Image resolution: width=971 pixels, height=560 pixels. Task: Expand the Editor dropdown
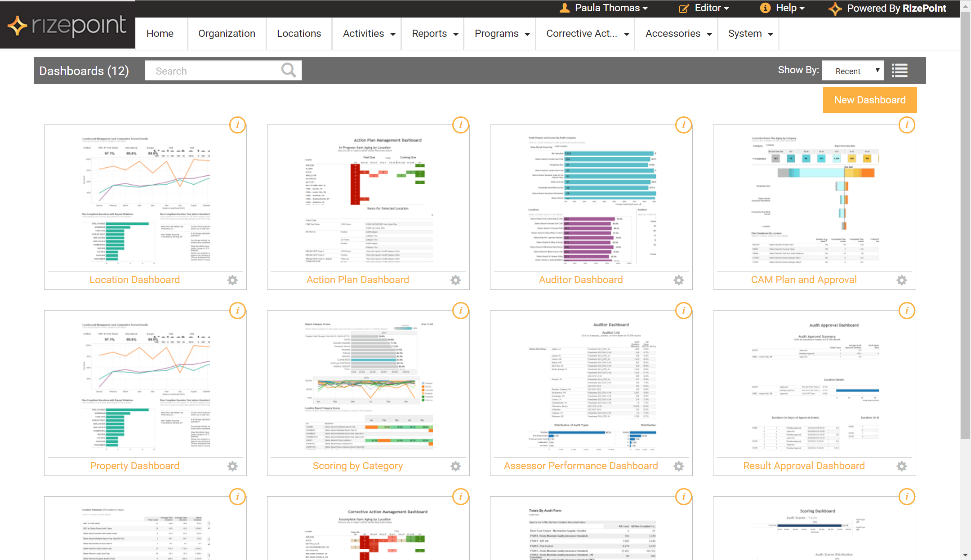click(x=704, y=8)
